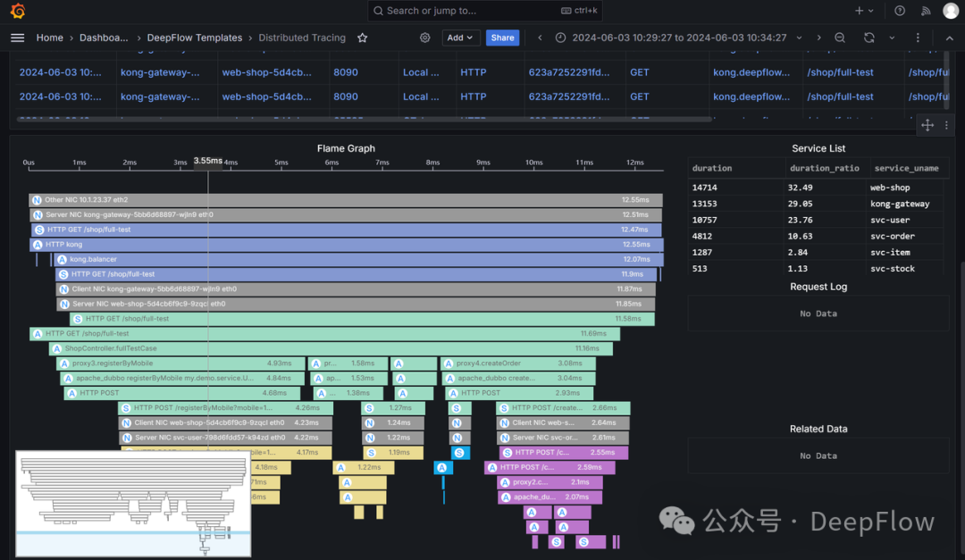The height and width of the screenshot is (560, 965).
Task: Open the help question mark icon
Action: tap(900, 11)
